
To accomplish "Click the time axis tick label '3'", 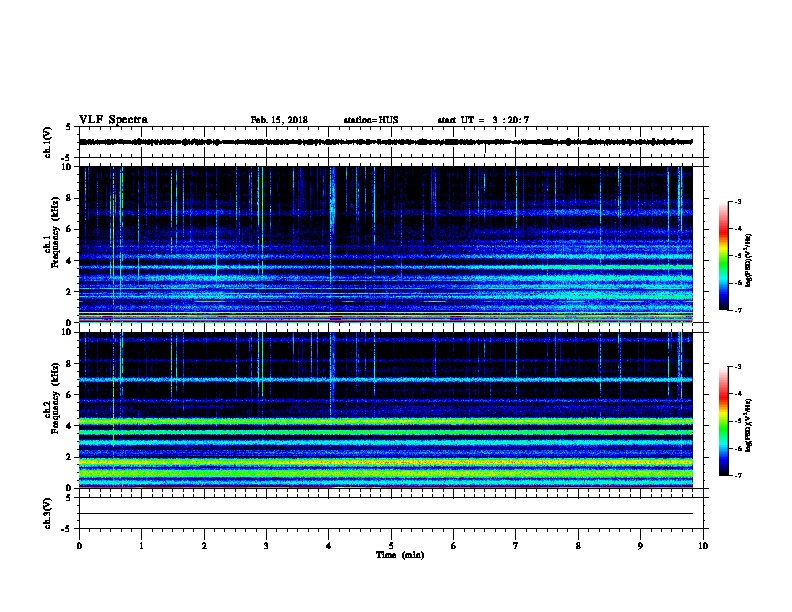I will click(266, 545).
